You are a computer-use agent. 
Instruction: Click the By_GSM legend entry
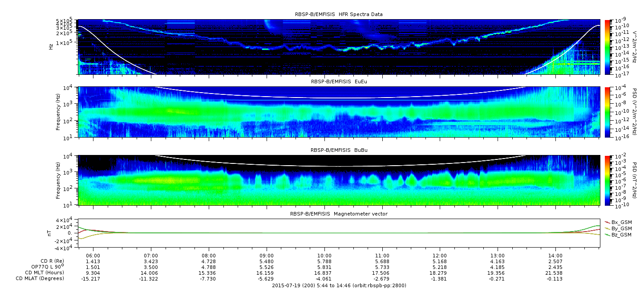tap(621, 228)
